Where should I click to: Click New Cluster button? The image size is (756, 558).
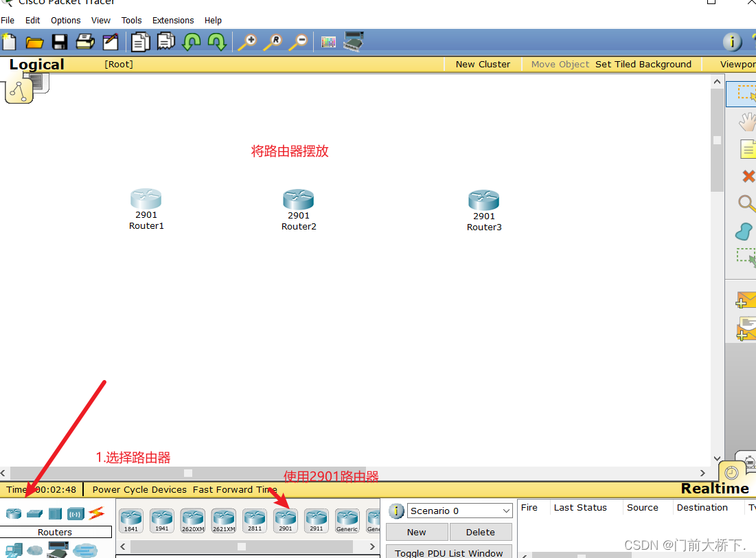pyautogui.click(x=483, y=64)
